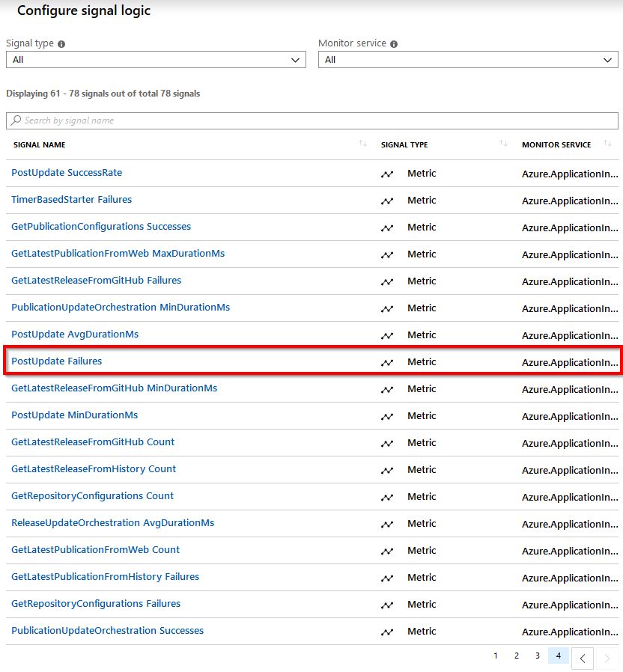
Task: Open GetLatestPublicationFromWeb MaxDurationMs signal
Action: [x=118, y=254]
